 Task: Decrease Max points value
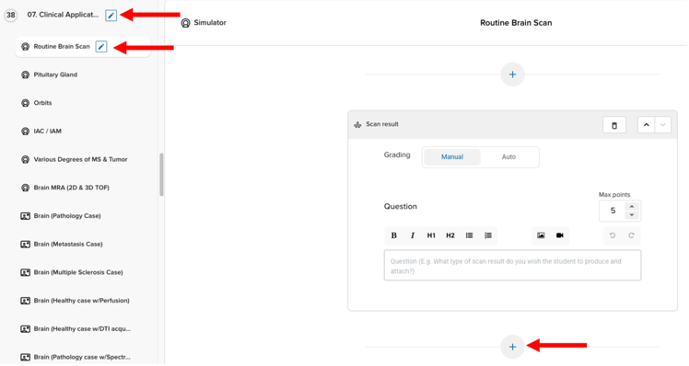point(632,215)
